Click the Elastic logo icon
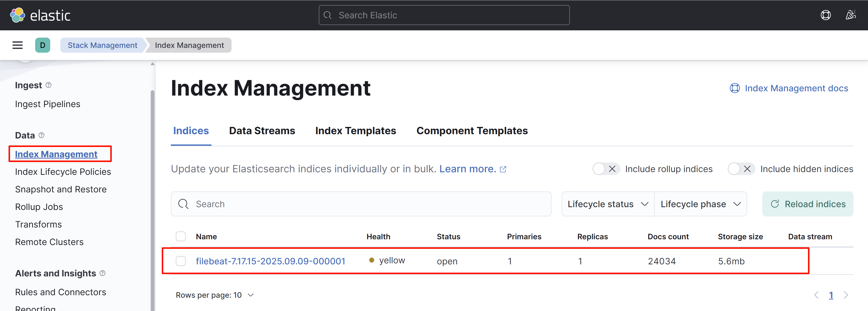Screen dimensions: 868x311 pyautogui.click(x=18, y=15)
